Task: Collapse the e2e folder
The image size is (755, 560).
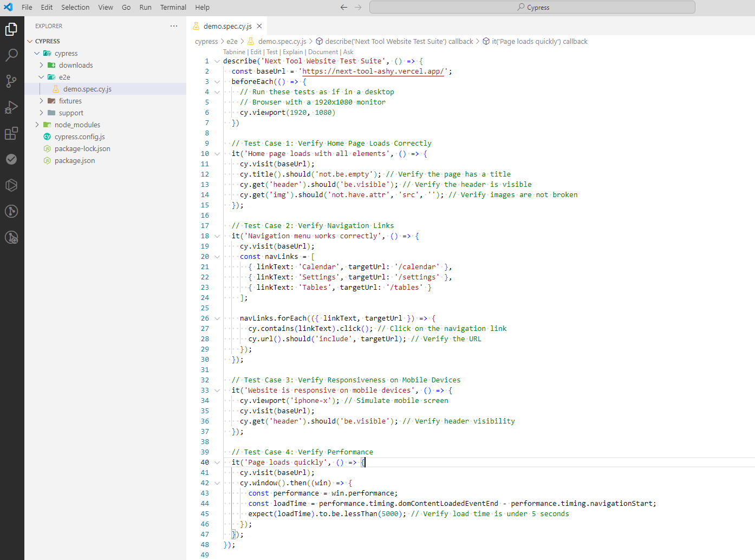Action: pyautogui.click(x=41, y=77)
